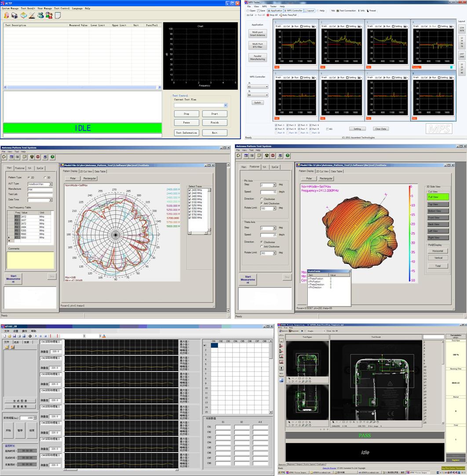467x476 pixels.
Task: Open System Manage menu in ACTP
Action: click(10, 8)
